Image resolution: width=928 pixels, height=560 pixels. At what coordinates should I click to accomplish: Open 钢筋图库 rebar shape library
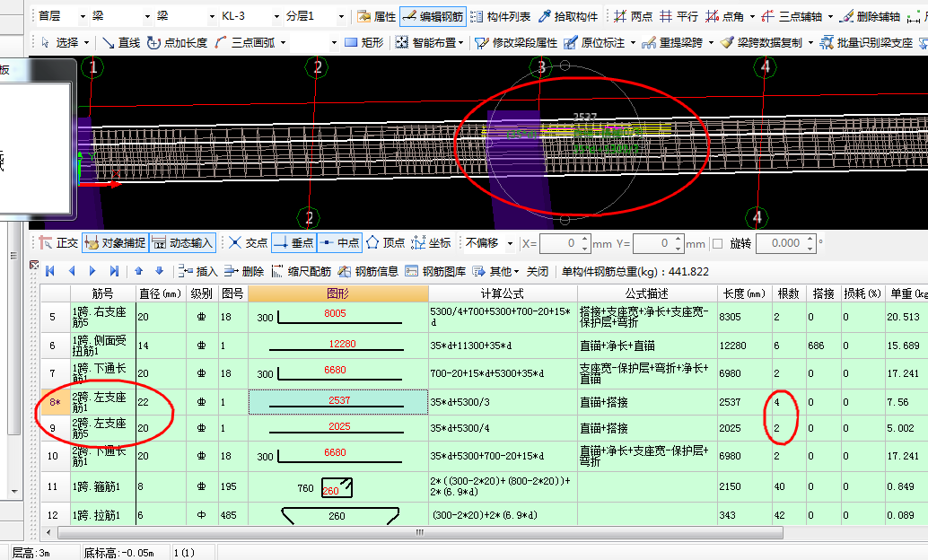pyautogui.click(x=435, y=272)
